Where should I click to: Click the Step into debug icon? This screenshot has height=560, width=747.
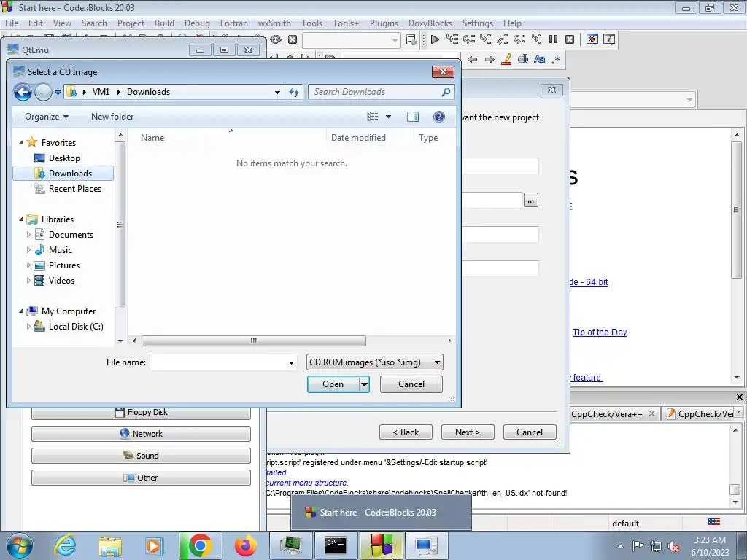[x=485, y=39]
